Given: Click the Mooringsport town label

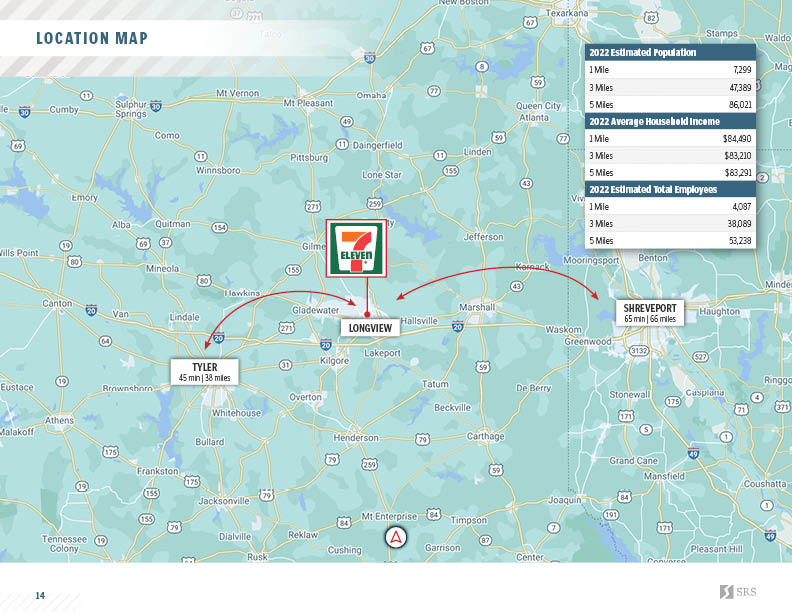Looking at the screenshot, I should pos(590,261).
